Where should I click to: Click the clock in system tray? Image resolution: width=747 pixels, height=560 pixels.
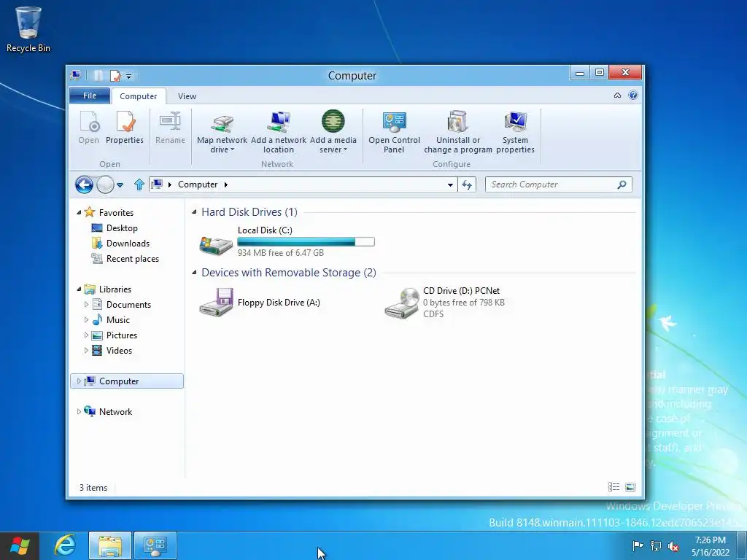coord(711,546)
